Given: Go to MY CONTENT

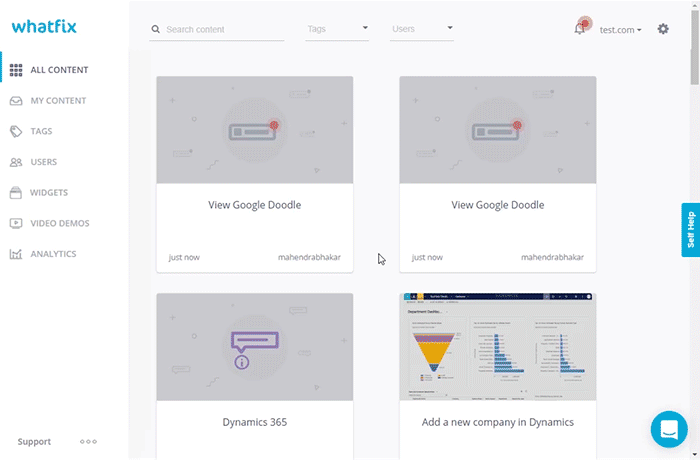Looking at the screenshot, I should click(x=58, y=100).
